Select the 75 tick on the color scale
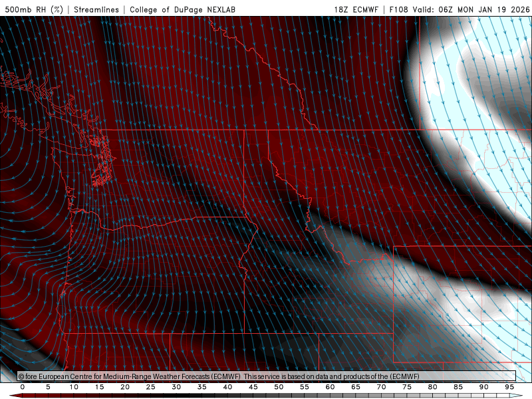The width and height of the screenshot is (532, 399). pyautogui.click(x=408, y=387)
